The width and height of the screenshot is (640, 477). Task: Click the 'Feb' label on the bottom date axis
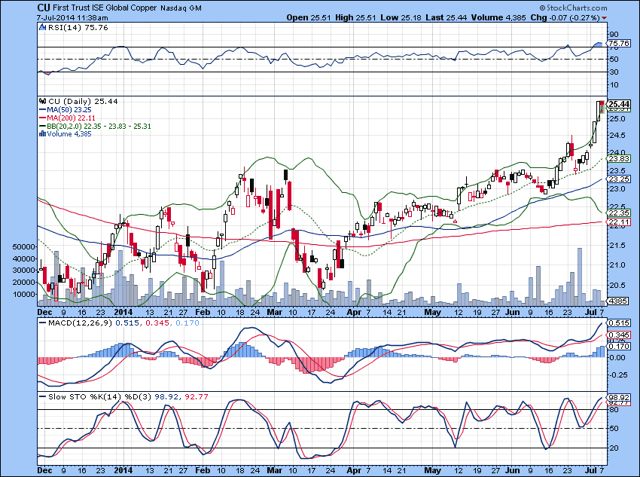202,470
